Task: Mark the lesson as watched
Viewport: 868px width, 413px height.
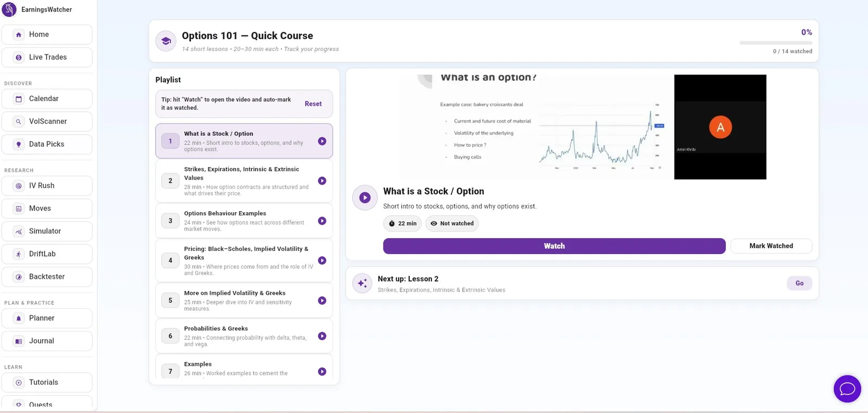Action: (x=771, y=246)
